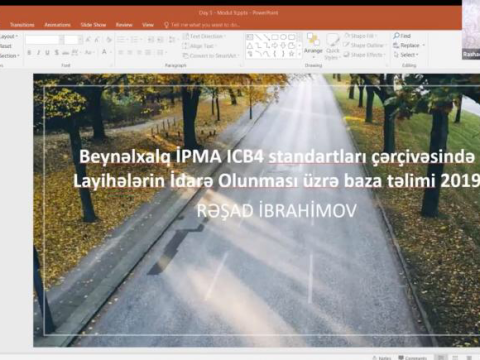Switch to the Review tab
This screenshot has width=480, height=360.
[124, 25]
